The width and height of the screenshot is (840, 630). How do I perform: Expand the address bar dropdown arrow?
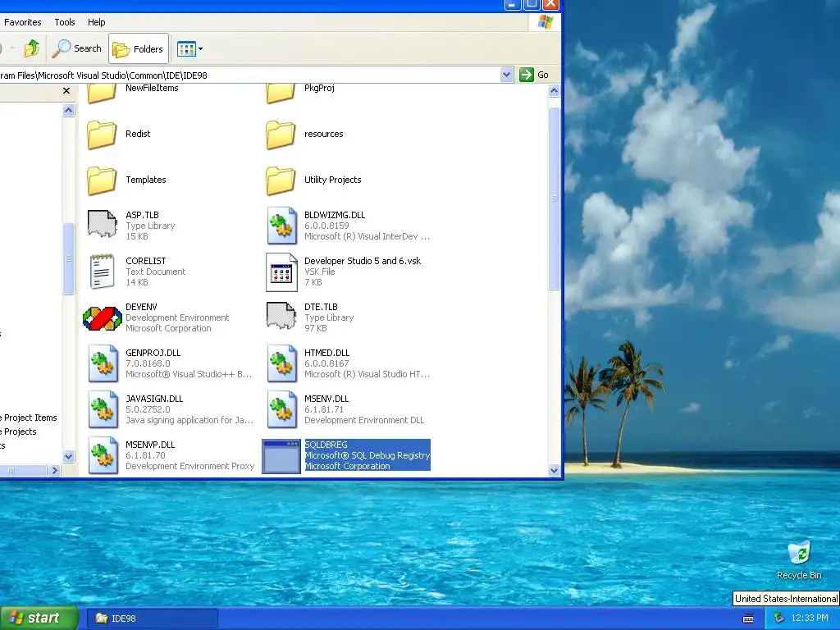(506, 75)
